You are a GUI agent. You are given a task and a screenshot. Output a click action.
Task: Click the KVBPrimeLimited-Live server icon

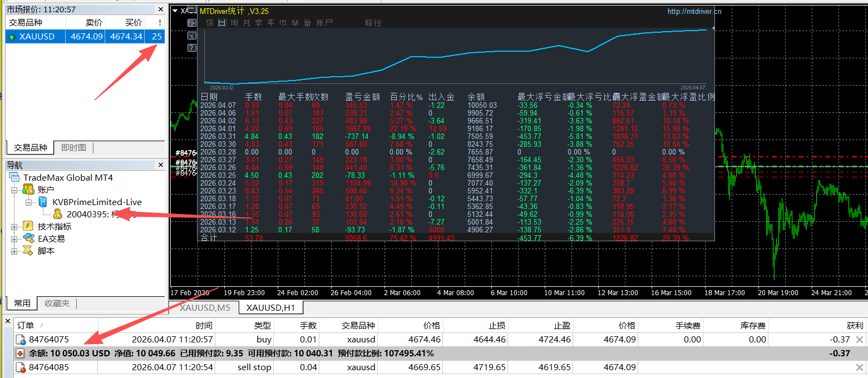click(x=43, y=202)
